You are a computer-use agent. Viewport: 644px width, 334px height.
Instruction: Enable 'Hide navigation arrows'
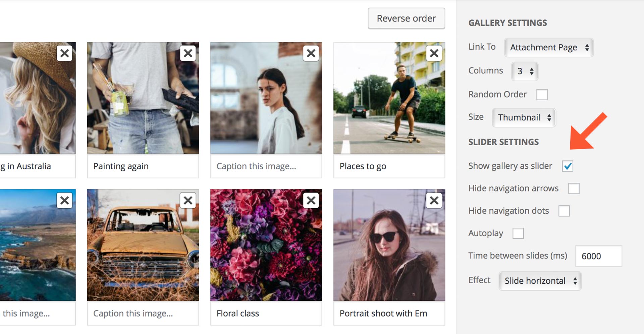(574, 188)
